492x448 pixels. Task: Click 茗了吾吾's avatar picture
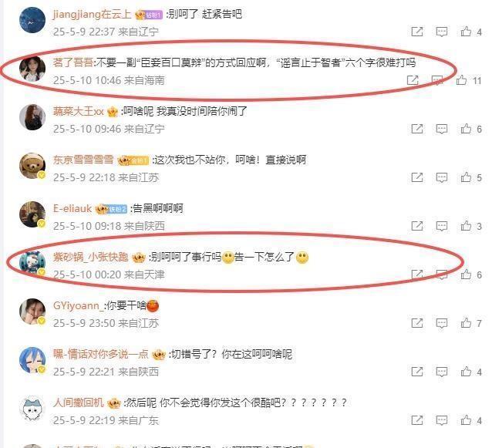(x=32, y=69)
